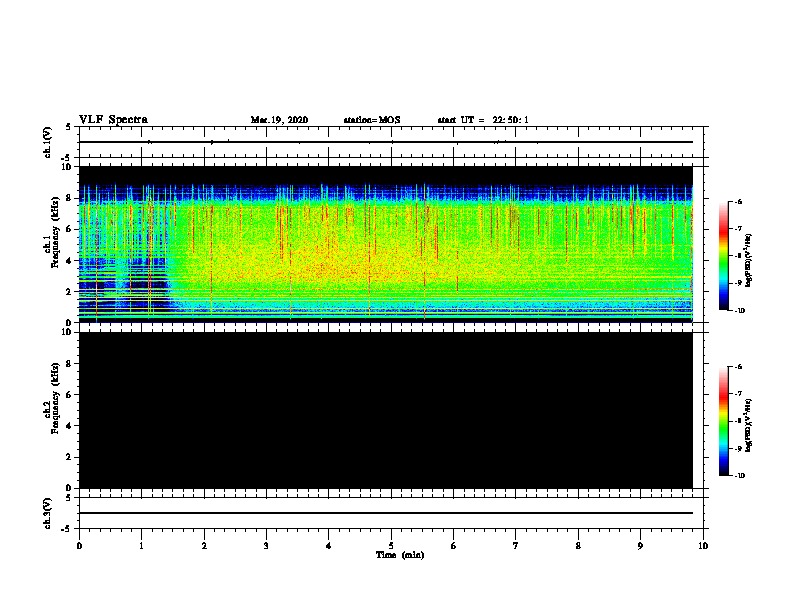This screenshot has height=612, width=792.
Task: Click the ch.2 spectrogram color scale bar
Action: (x=724, y=421)
